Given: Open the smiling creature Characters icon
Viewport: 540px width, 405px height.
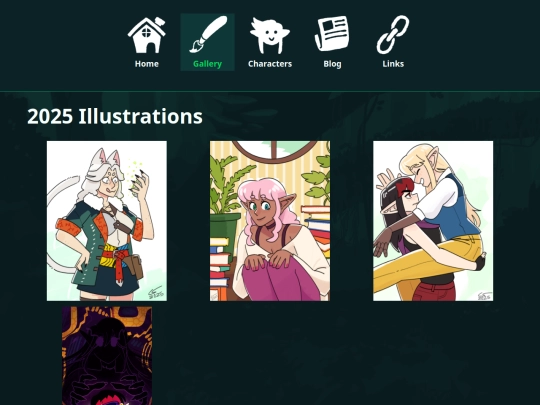Looking at the screenshot, I should [270, 36].
